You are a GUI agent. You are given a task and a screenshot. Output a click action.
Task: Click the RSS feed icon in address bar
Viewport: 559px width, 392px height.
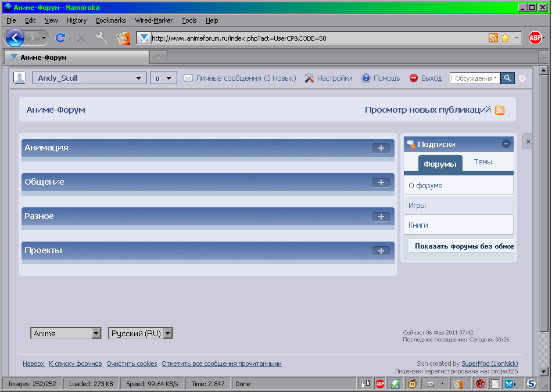(493, 38)
